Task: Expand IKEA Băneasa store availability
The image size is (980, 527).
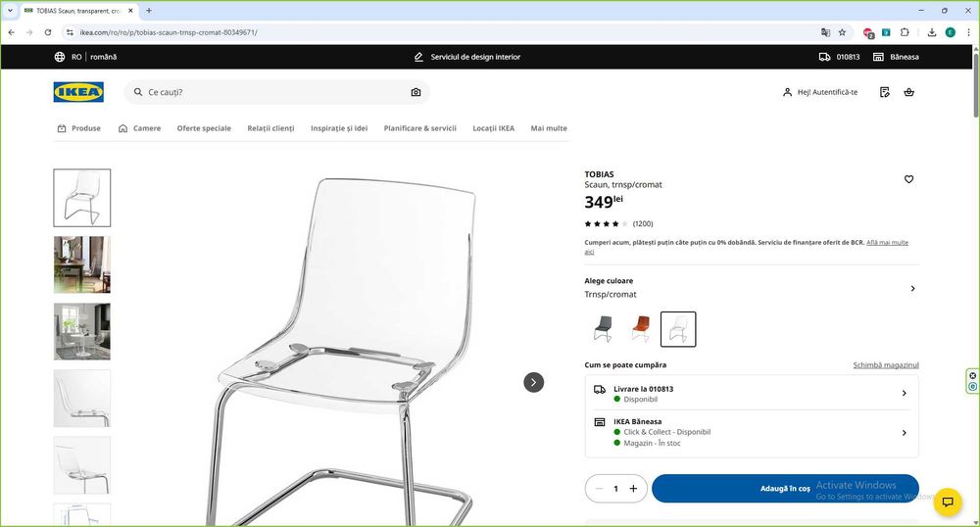Action: 752,432
